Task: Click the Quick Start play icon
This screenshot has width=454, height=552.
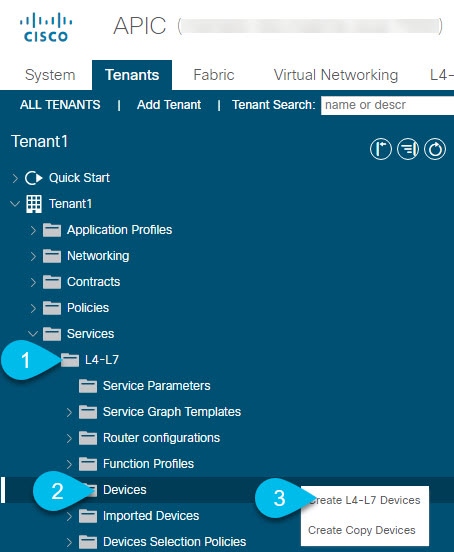Action: click(x=33, y=178)
